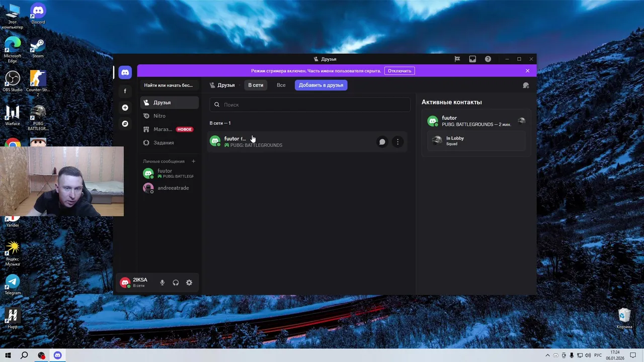Open Happ desktop shortcut
The image size is (644, 362).
click(x=13, y=318)
